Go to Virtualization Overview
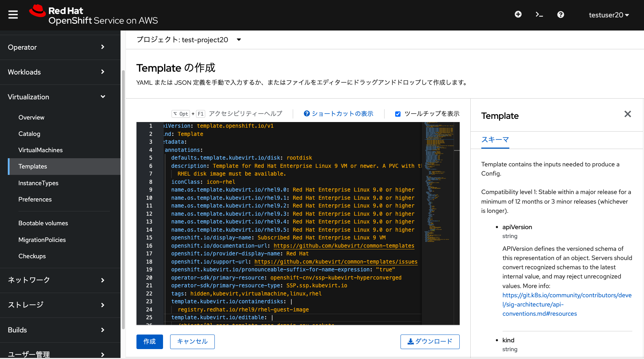Screen dimensions: 644x359 pos(31,117)
